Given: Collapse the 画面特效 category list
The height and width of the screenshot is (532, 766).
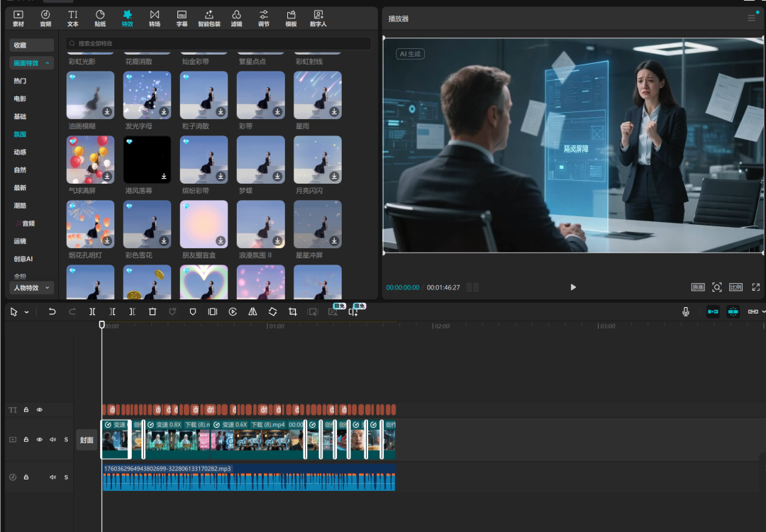Looking at the screenshot, I should click(x=48, y=63).
